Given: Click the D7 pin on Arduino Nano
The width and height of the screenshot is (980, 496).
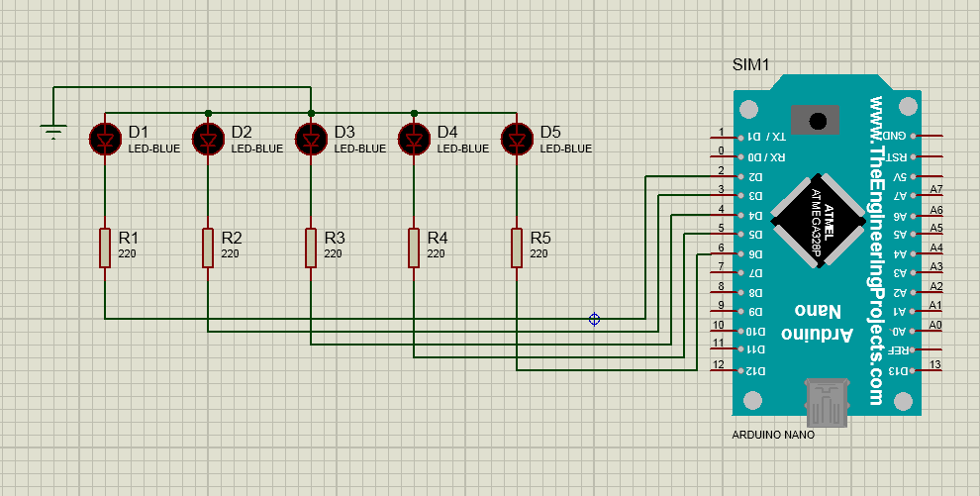Looking at the screenshot, I should [x=741, y=273].
